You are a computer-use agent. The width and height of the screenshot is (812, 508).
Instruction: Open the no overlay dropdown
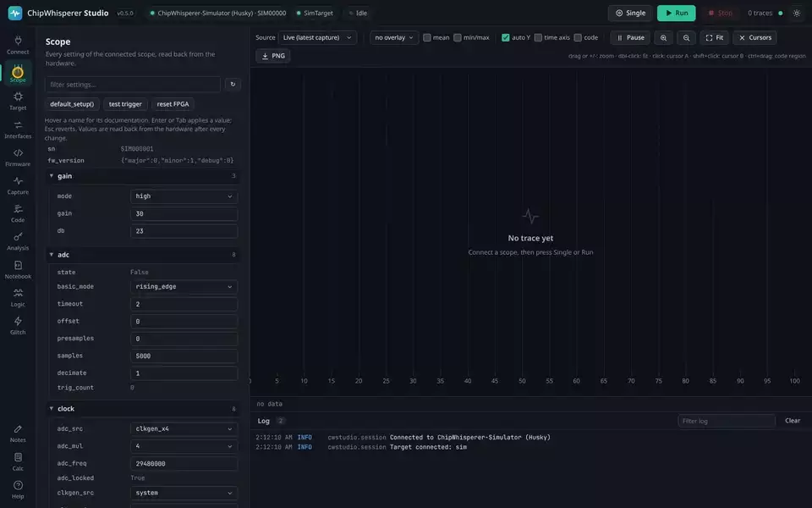tap(394, 37)
